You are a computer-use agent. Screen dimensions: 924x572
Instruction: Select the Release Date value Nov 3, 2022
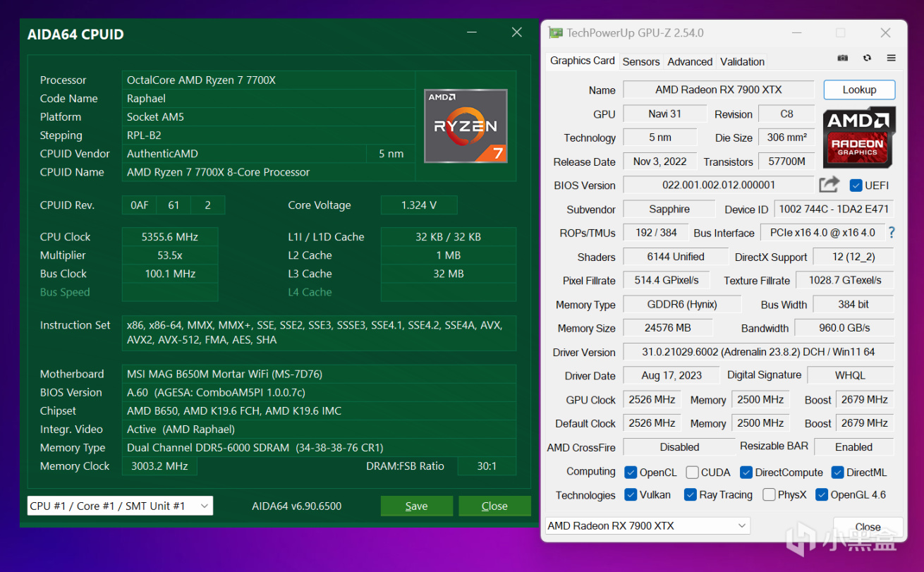[659, 162]
